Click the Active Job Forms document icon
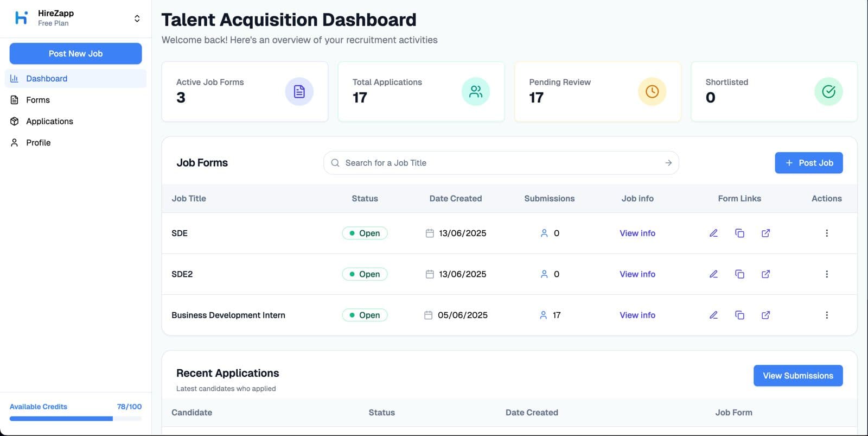This screenshot has height=436, width=868. point(299,92)
